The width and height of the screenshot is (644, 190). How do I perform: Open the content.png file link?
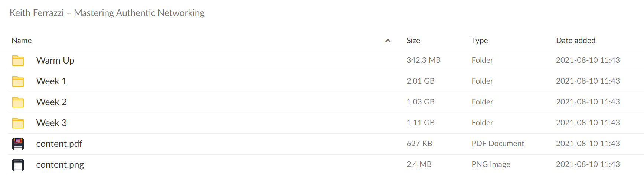[60, 164]
